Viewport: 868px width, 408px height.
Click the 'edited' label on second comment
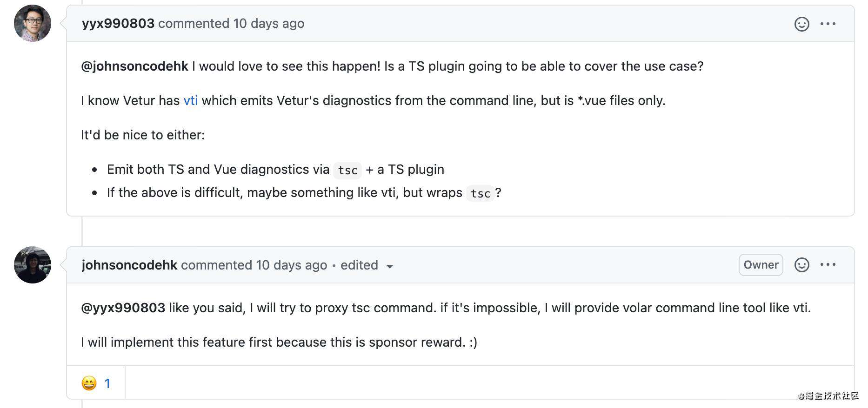click(x=359, y=265)
